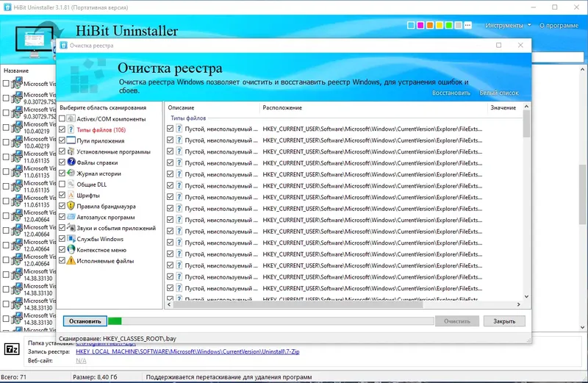This screenshot has width=588, height=383.
Task: Uncheck the Исполняемые файлы checkbox
Action: click(62, 260)
